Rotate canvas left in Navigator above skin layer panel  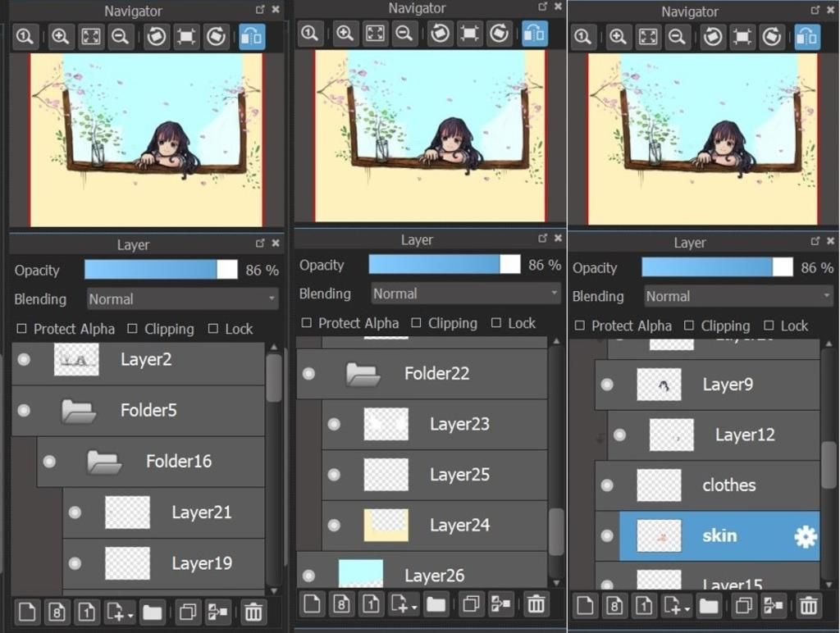coord(713,36)
